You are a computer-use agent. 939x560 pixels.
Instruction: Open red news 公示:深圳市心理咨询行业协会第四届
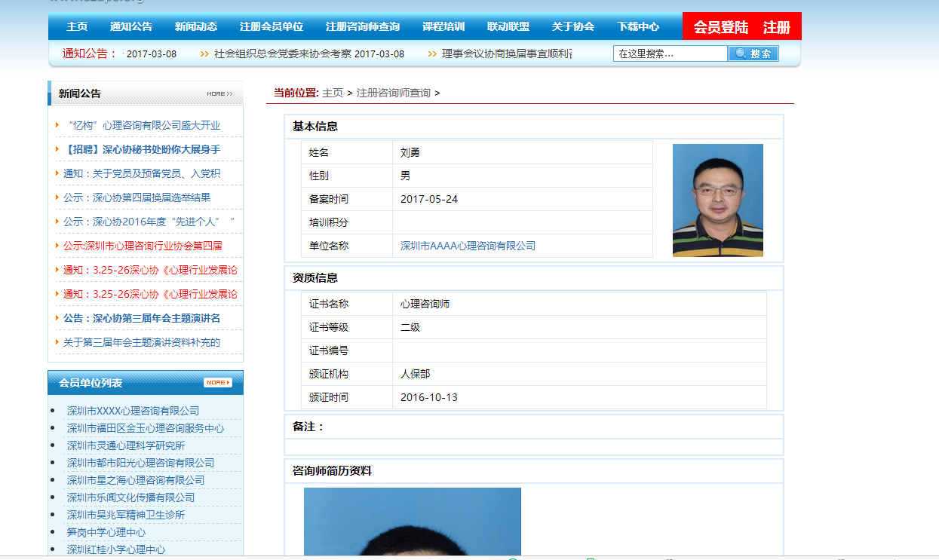pyautogui.click(x=143, y=246)
